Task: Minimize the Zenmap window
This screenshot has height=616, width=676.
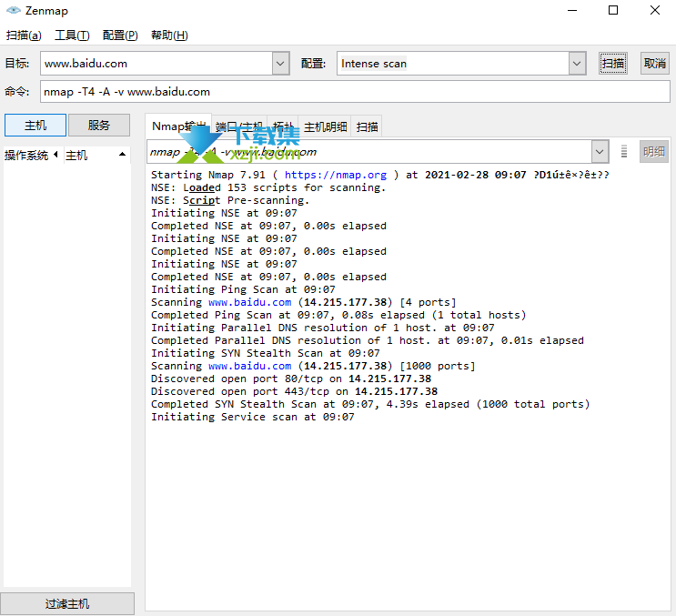Action: pyautogui.click(x=572, y=10)
